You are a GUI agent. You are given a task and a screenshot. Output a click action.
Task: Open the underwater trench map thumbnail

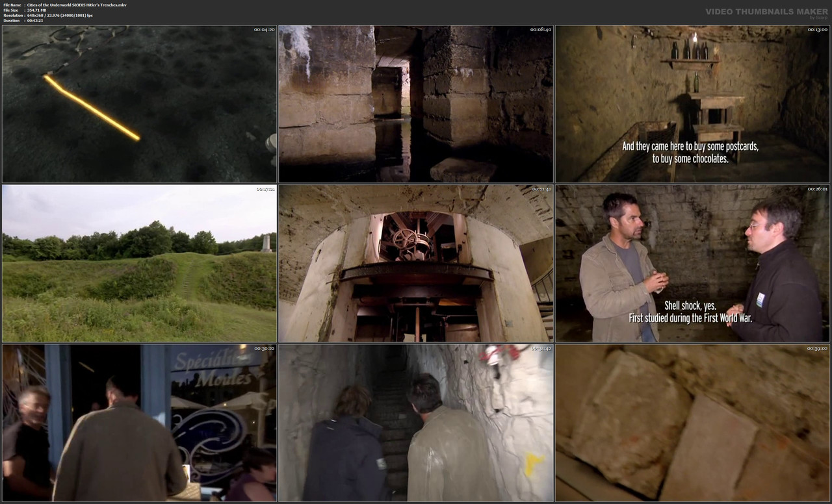(138, 104)
